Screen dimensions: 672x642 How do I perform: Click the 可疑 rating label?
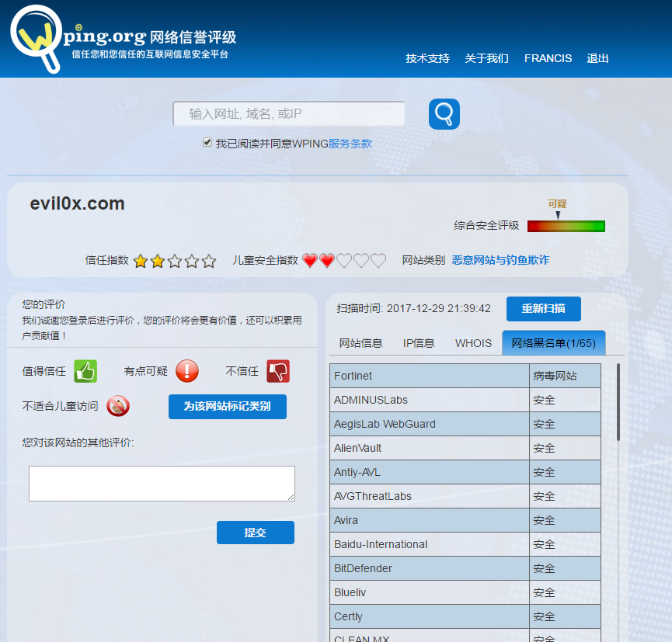[x=557, y=204]
